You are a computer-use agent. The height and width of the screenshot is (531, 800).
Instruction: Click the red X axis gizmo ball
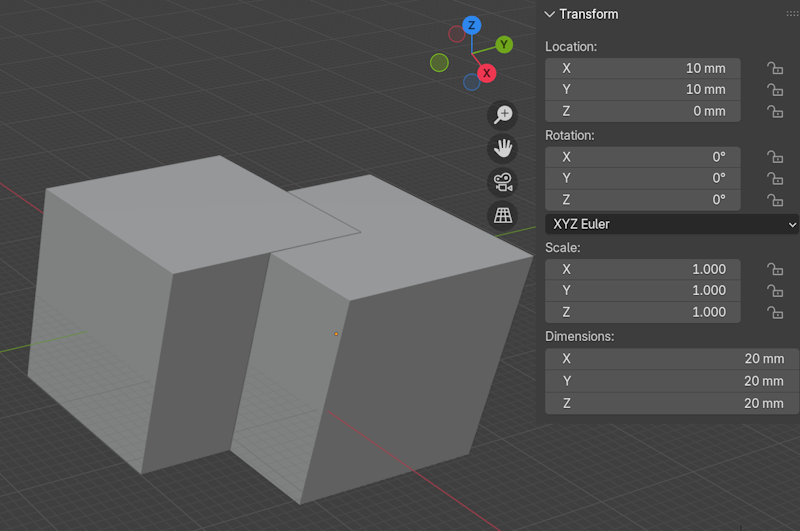[x=486, y=73]
